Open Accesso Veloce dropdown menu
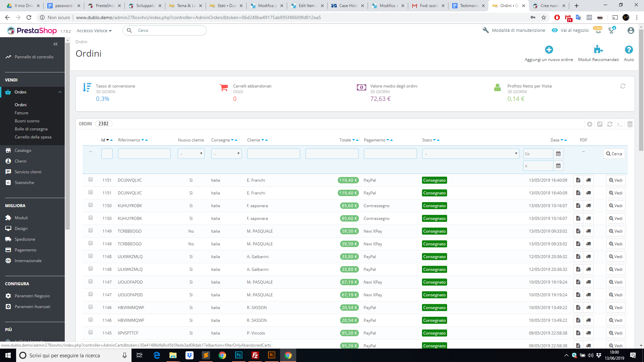 click(x=94, y=31)
